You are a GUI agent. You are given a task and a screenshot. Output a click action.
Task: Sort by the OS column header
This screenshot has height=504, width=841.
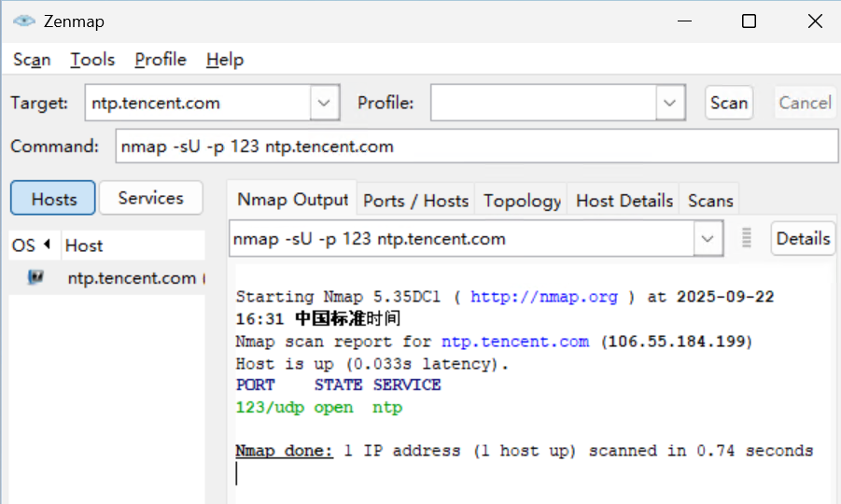click(x=35, y=245)
